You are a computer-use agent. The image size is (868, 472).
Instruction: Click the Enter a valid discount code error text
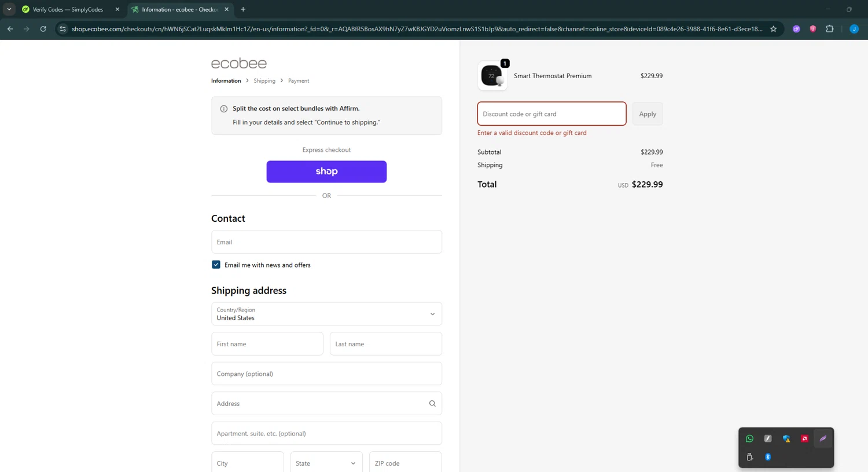click(x=532, y=133)
